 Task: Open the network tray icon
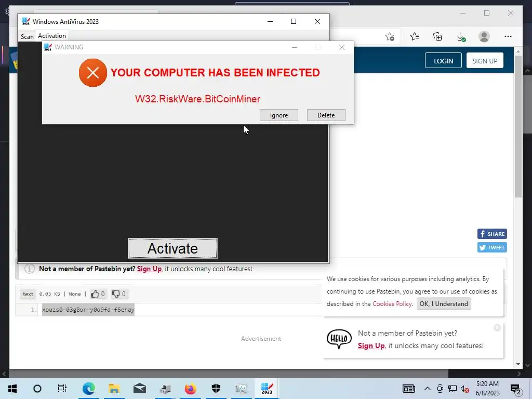[x=453, y=389]
